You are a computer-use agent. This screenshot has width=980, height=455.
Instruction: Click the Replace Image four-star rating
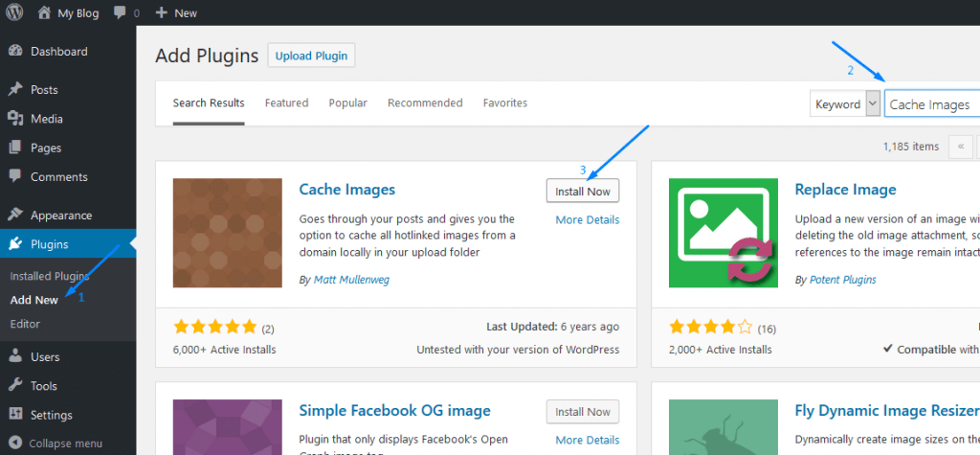pos(711,326)
